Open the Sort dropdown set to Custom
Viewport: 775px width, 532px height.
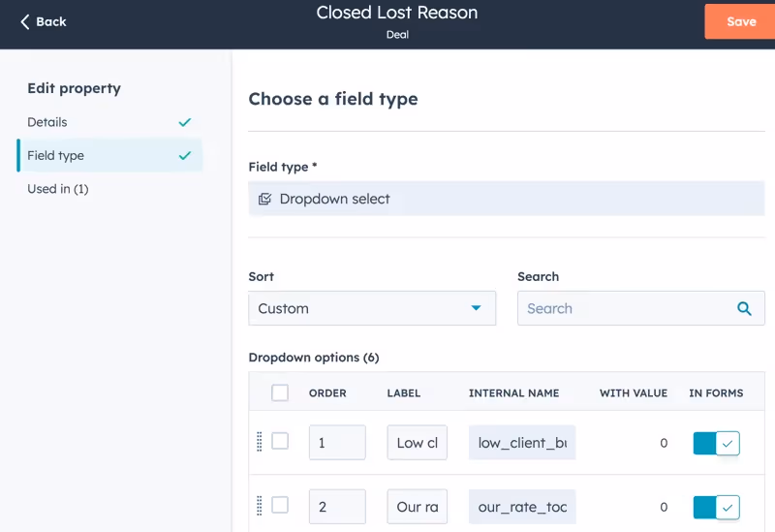pos(372,308)
